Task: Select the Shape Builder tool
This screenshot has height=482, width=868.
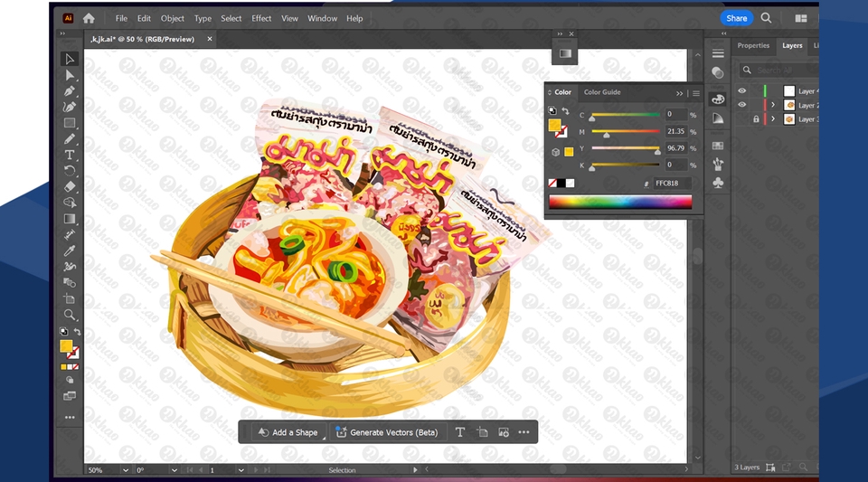Action: (x=70, y=203)
